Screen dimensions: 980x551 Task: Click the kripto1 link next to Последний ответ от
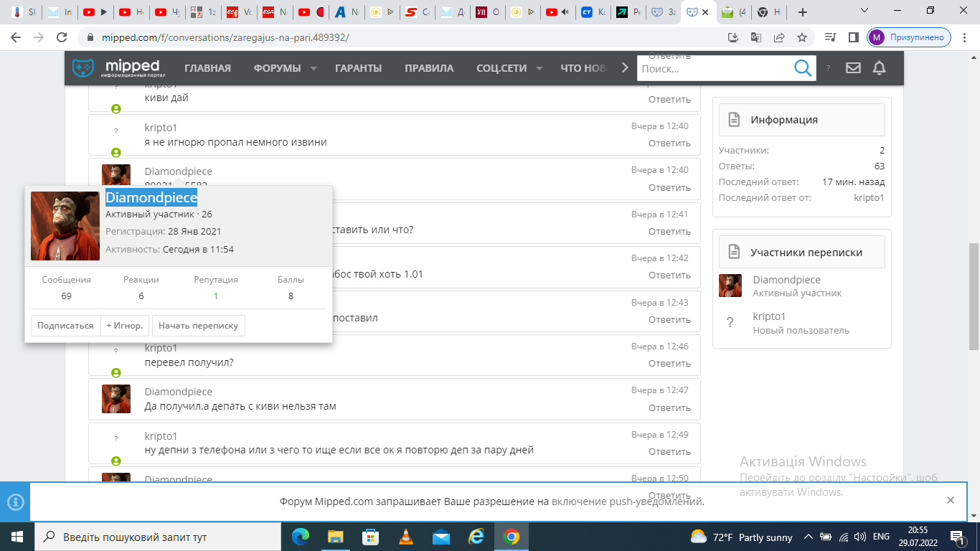(x=869, y=197)
